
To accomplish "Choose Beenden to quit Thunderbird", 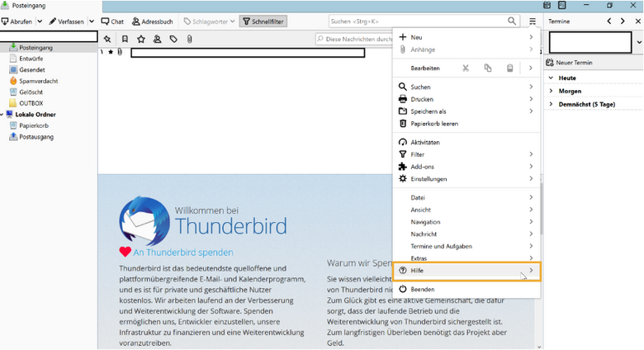I will pos(466,289).
